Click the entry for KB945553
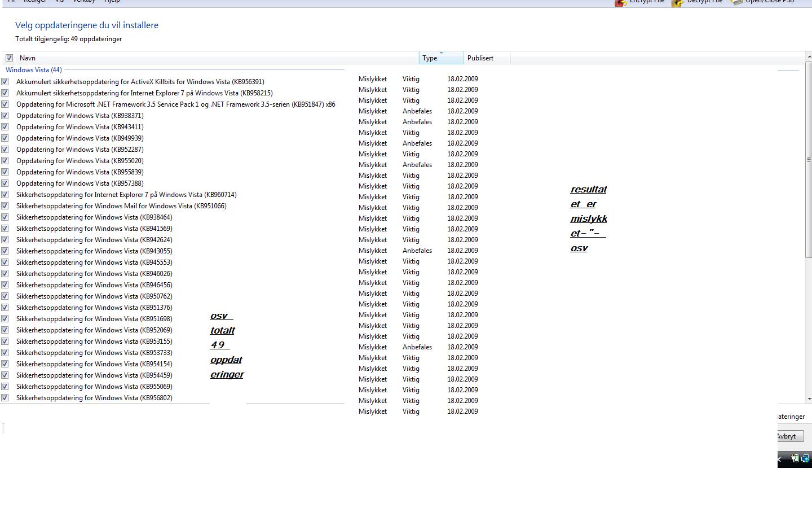This screenshot has width=812, height=508. pos(94,262)
